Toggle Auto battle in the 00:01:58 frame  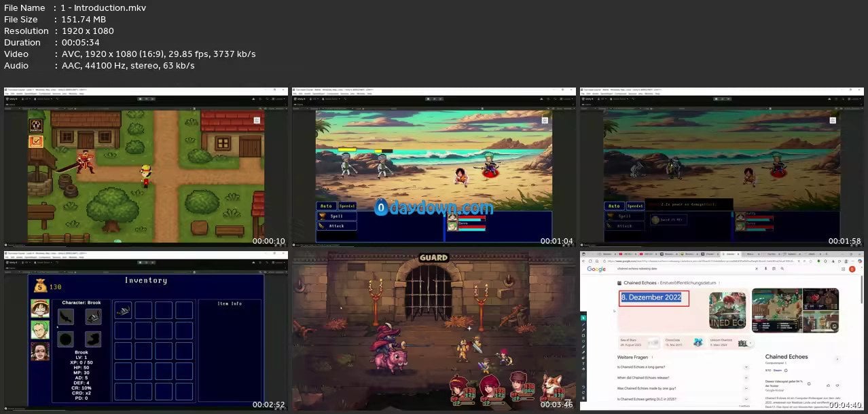614,206
